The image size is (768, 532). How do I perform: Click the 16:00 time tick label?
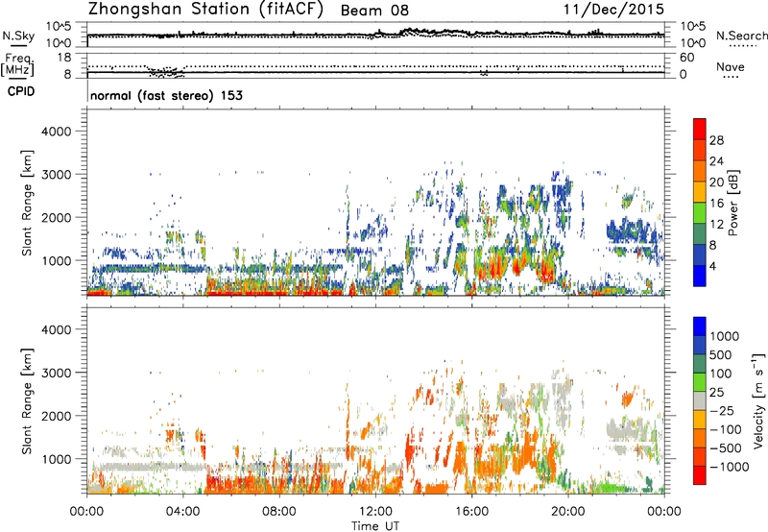click(x=471, y=512)
